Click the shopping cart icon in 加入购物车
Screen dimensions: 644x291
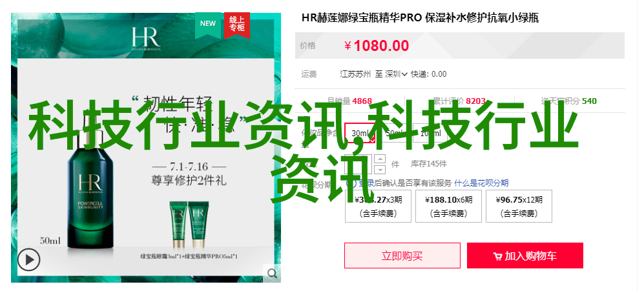click(497, 257)
